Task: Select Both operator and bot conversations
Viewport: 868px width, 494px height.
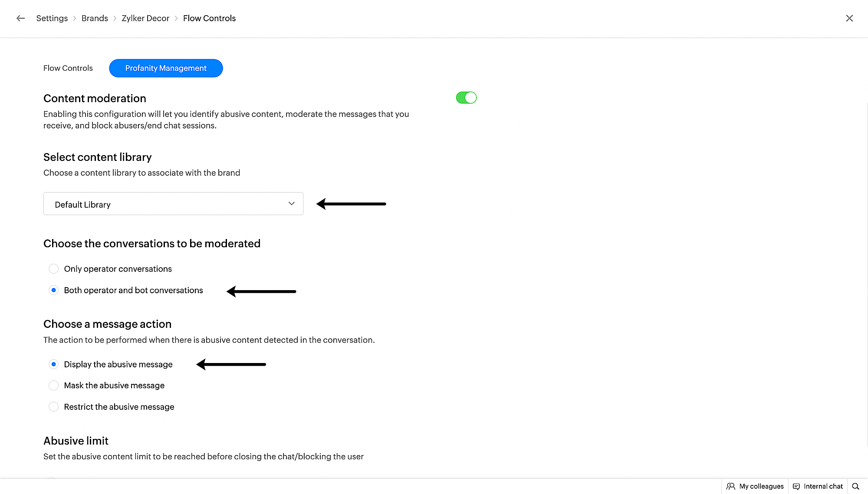Action: pyautogui.click(x=53, y=290)
